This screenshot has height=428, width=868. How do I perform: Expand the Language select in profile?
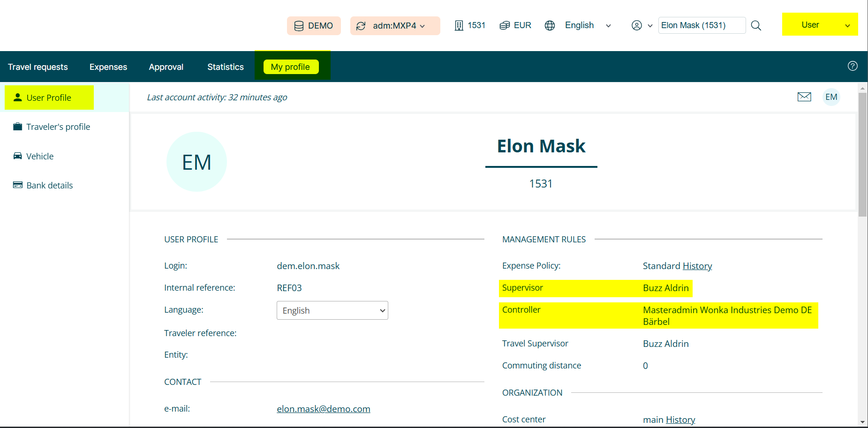(x=332, y=310)
